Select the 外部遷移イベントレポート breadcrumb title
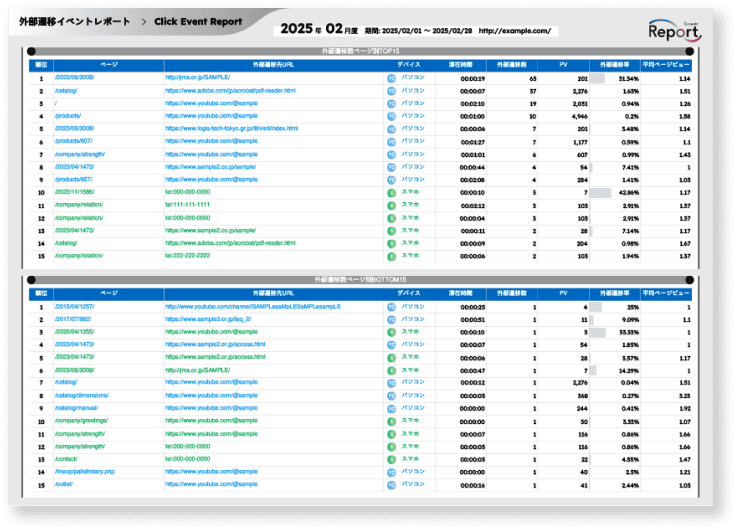Screen dimensions: 737x530 tap(75, 21)
